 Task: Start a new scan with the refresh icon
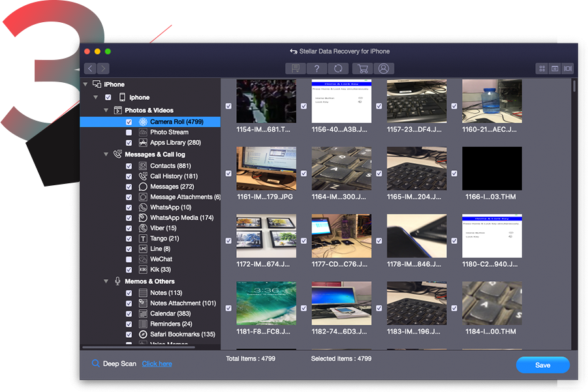pyautogui.click(x=337, y=68)
